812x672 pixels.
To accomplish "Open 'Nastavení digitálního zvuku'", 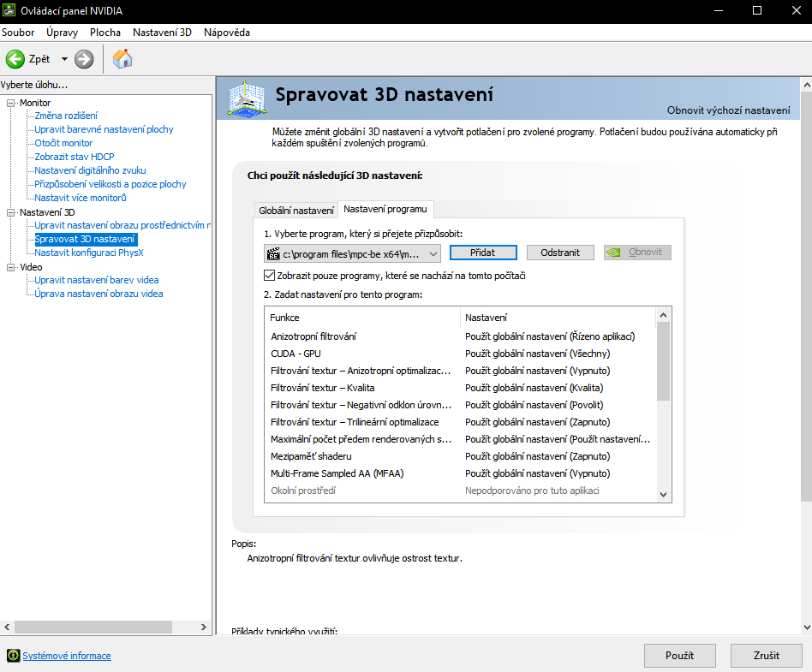I will click(90, 170).
